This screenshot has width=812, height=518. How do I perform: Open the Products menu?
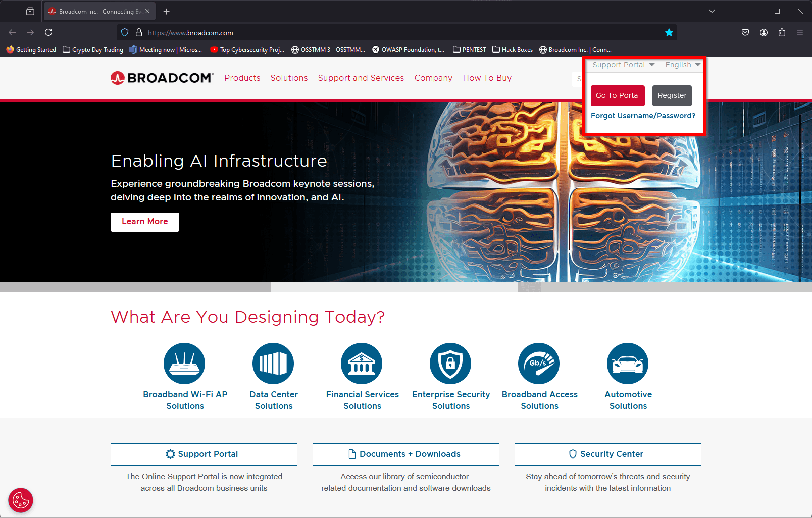click(242, 78)
